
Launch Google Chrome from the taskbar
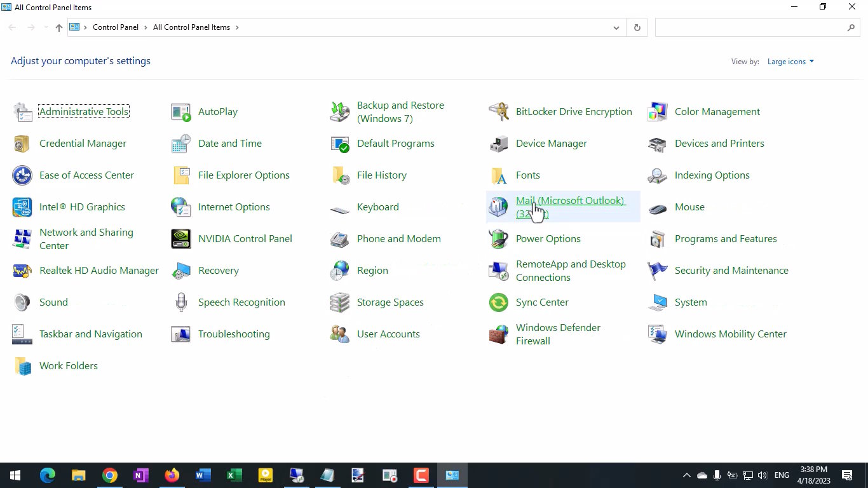(110, 475)
